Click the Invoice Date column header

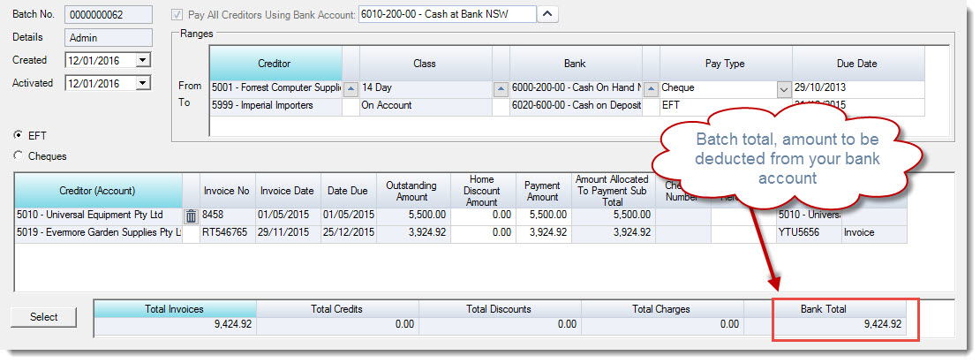(x=288, y=191)
